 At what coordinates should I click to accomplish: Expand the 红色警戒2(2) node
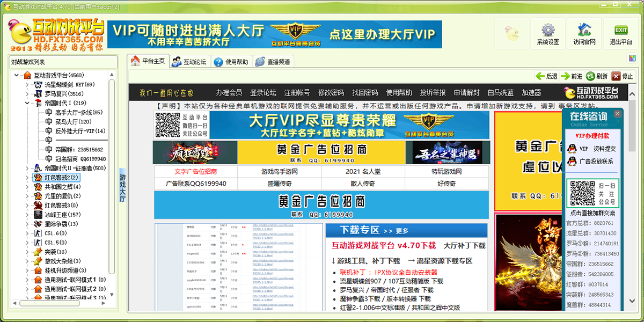[x=28, y=178]
